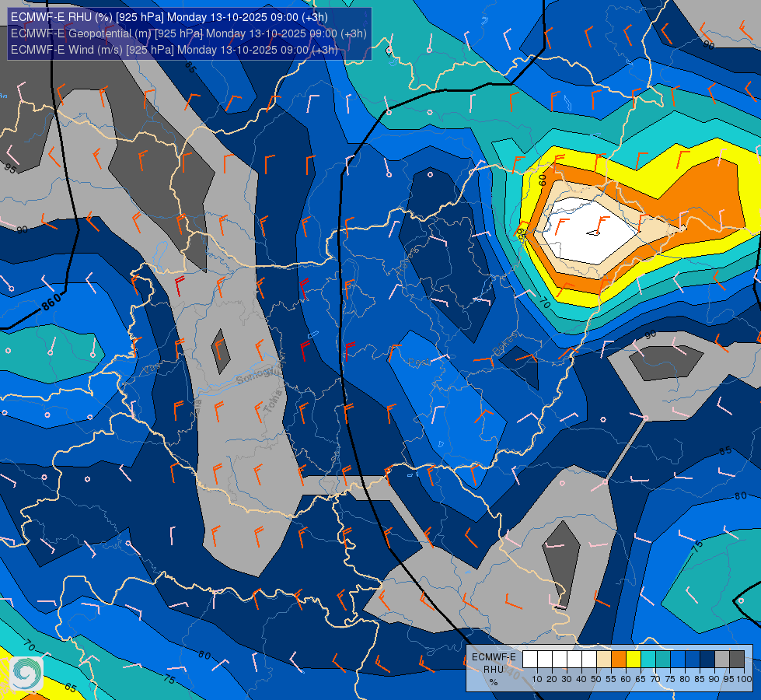Viewport: 761px width, 700px height.
Task: Click the legend tick label '50'
Action: tap(596, 679)
